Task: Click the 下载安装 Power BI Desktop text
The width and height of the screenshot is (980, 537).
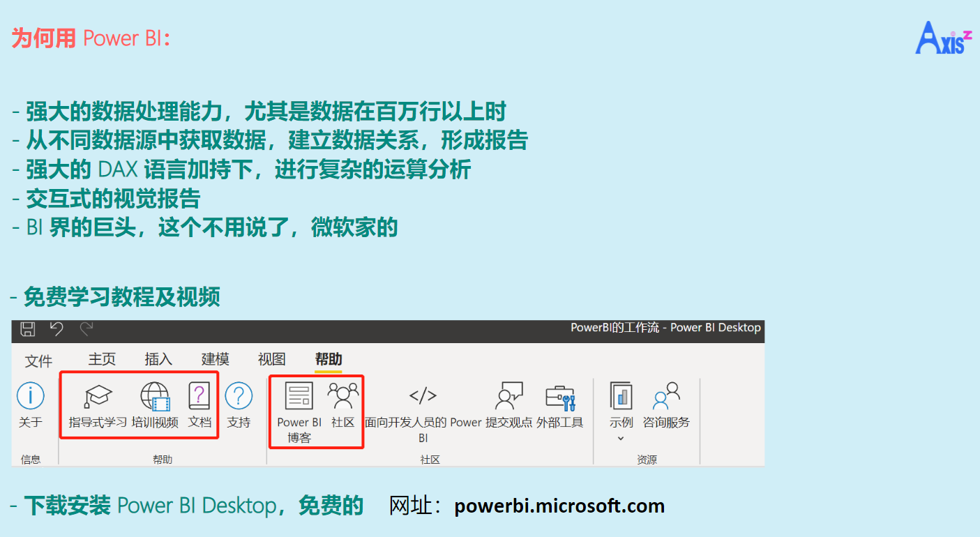Action: (151, 506)
